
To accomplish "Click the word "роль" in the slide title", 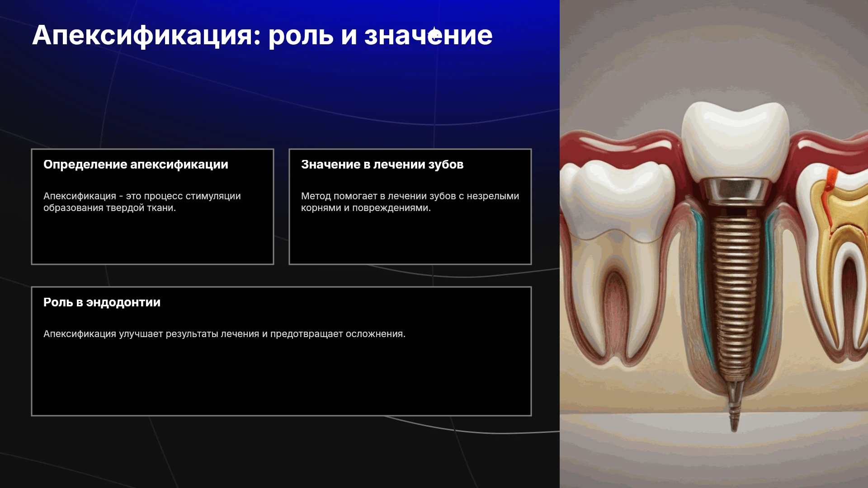I will coord(301,36).
